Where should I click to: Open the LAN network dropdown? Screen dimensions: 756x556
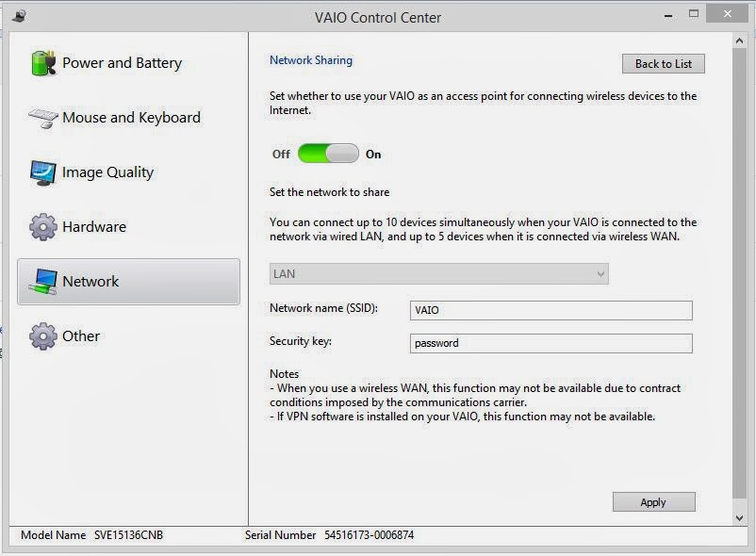coord(438,273)
